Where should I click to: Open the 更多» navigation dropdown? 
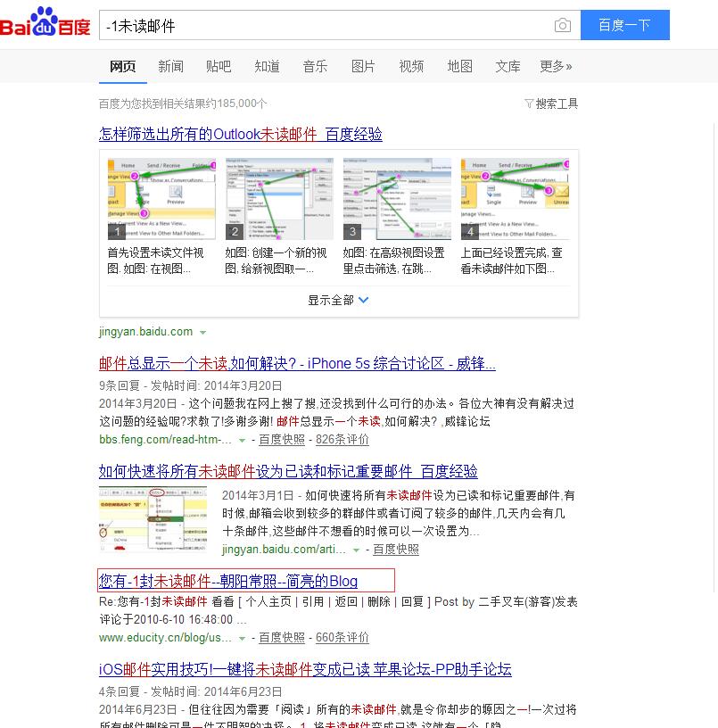click(x=555, y=66)
